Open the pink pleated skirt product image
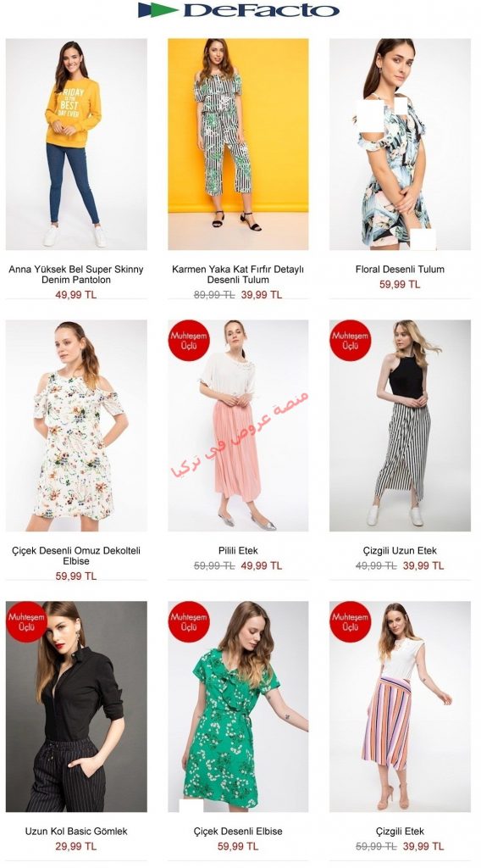Image resolution: width=481 pixels, height=868 pixels. 238,426
